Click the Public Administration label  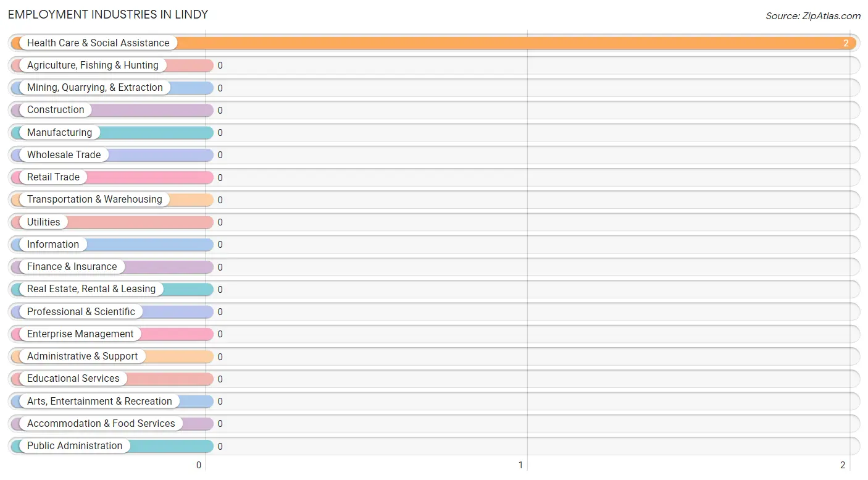click(x=75, y=446)
